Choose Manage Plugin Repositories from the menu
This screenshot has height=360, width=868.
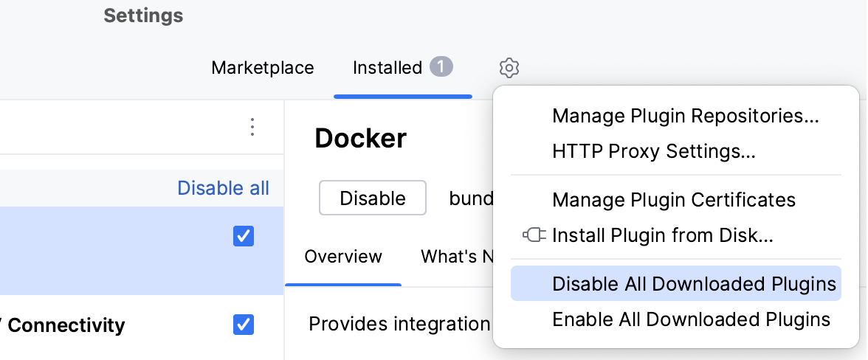click(x=686, y=116)
